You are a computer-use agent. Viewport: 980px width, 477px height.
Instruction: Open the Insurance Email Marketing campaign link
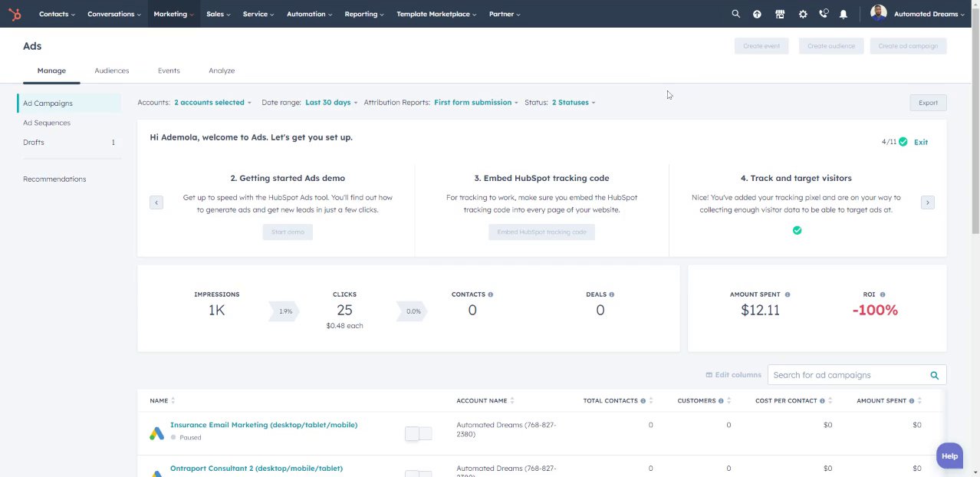264,425
